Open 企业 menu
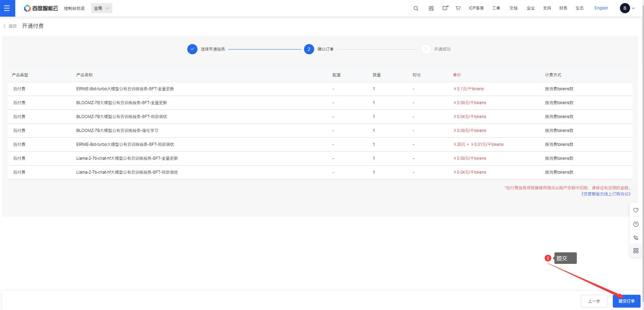 pos(531,8)
